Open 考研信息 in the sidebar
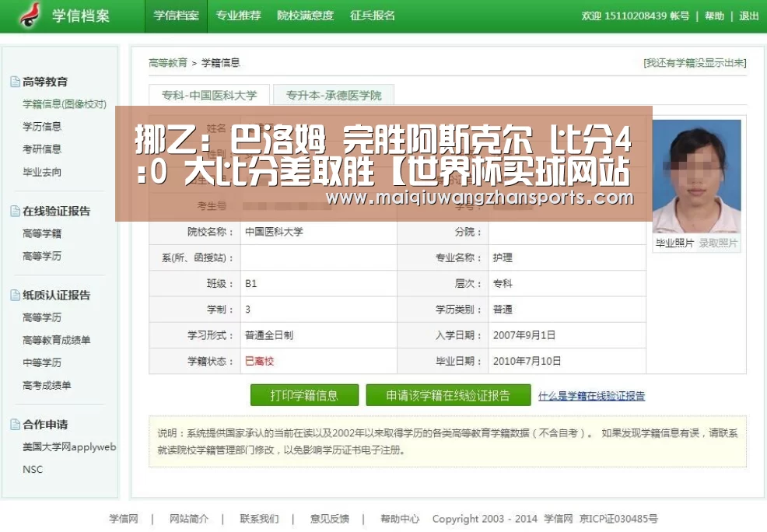Viewport: 767px width, 532px height. tap(42, 149)
